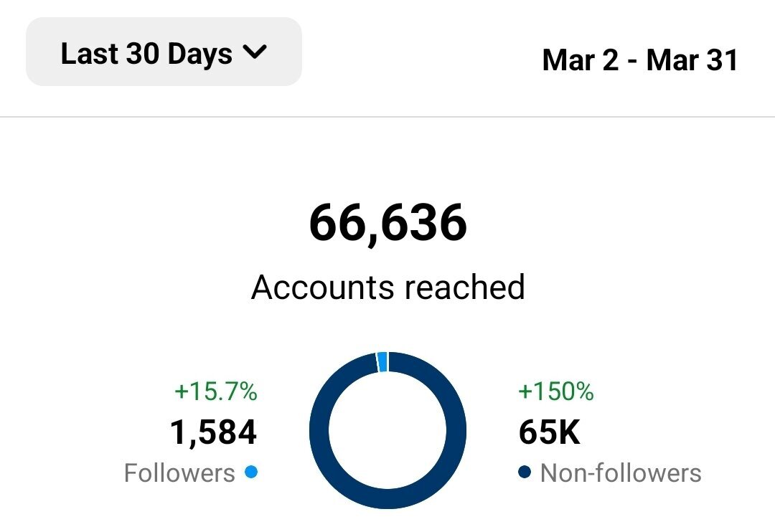The width and height of the screenshot is (775, 532).
Task: Tap the 1,584 followers count
Action: 214,432
